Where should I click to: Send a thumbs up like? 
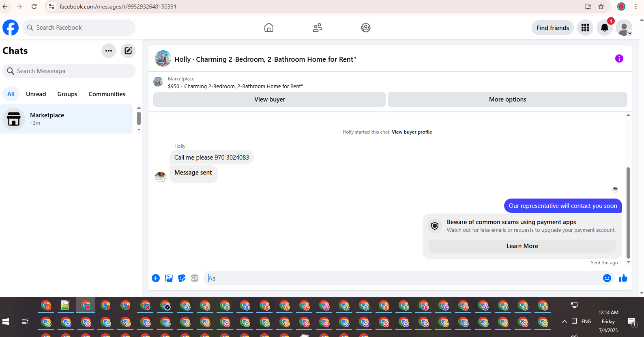coord(623,278)
